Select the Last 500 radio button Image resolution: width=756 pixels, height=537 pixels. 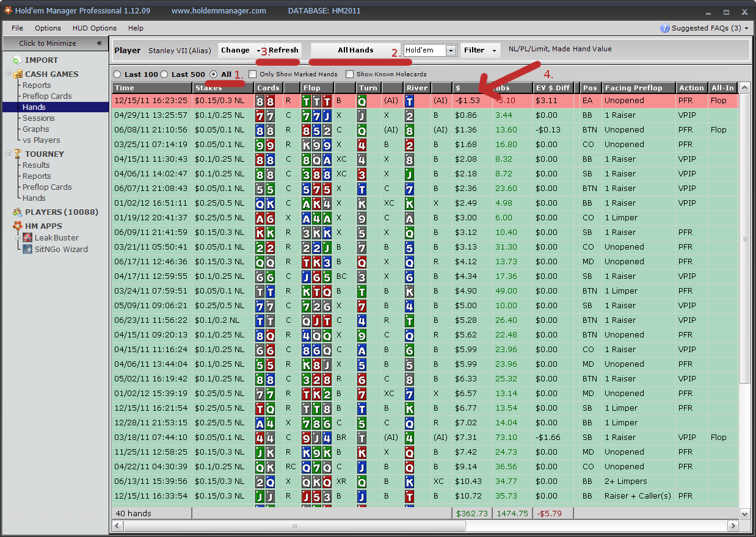pyautogui.click(x=164, y=74)
